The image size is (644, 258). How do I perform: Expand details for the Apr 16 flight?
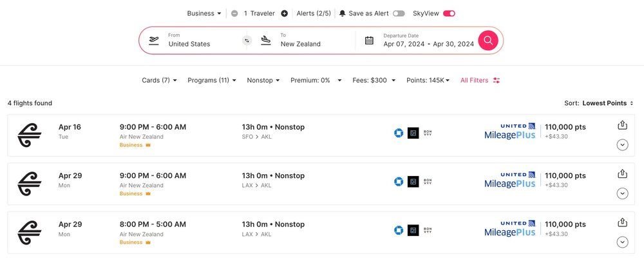pyautogui.click(x=622, y=144)
